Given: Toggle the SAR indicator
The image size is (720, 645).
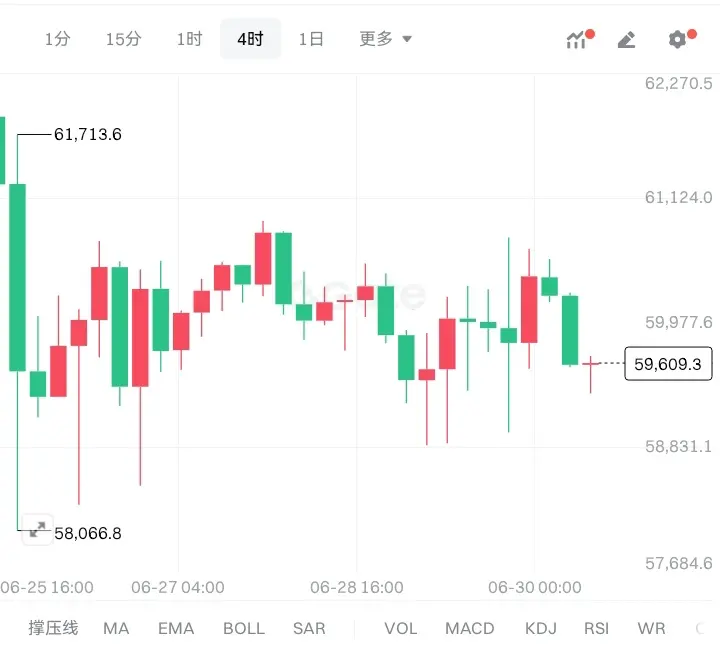Looking at the screenshot, I should pos(309,628).
